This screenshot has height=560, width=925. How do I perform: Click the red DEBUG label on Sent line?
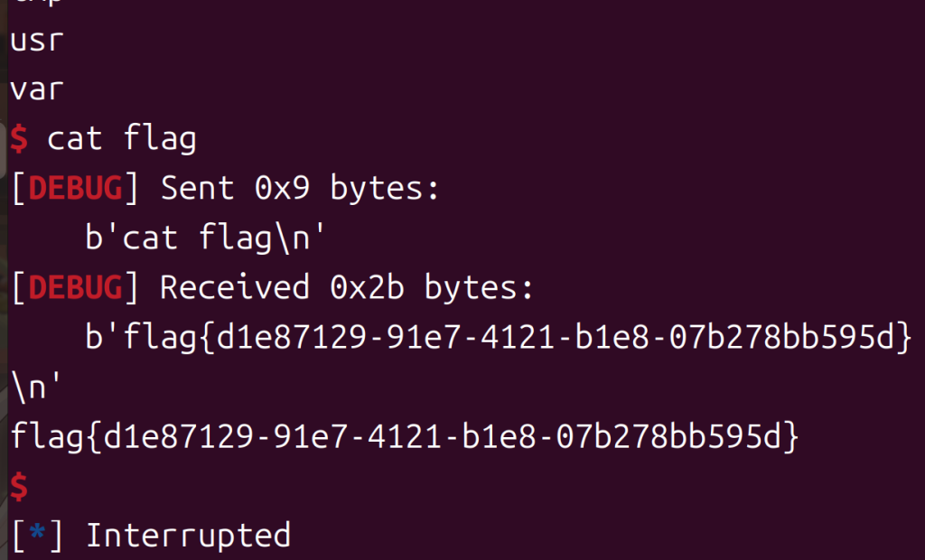coord(75,189)
